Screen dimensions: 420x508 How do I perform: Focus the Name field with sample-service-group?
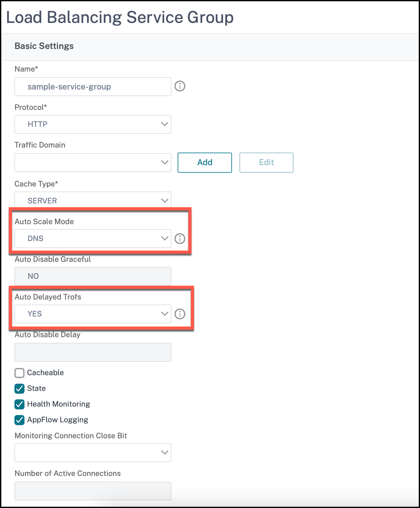click(x=93, y=87)
